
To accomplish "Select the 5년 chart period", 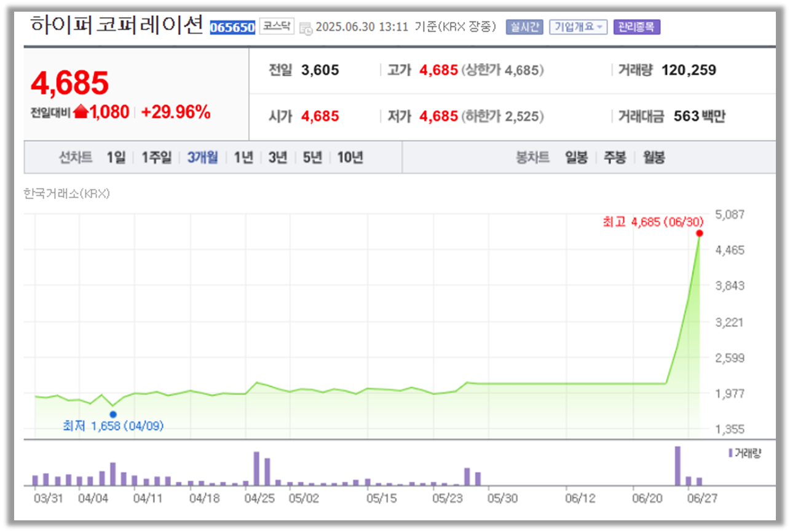I will 312,158.
